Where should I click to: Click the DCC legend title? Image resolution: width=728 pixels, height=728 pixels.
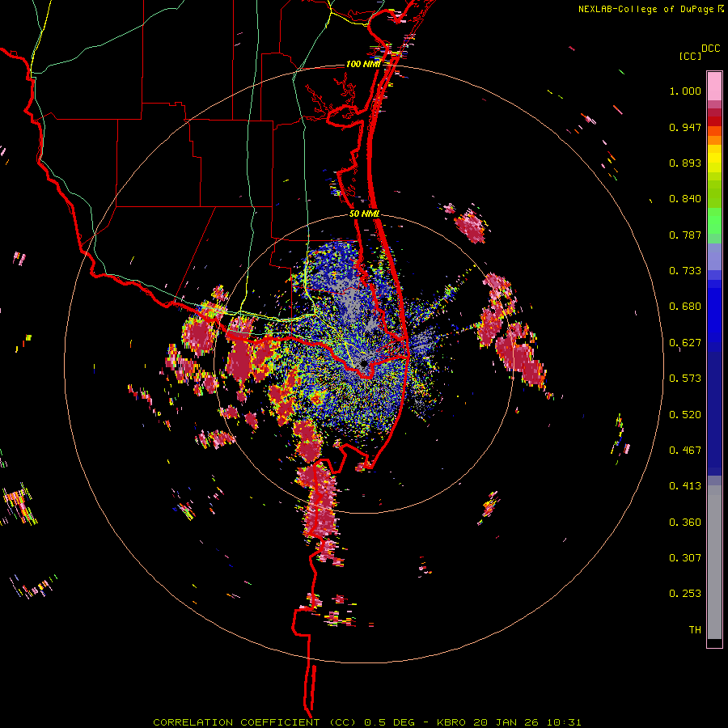click(711, 49)
